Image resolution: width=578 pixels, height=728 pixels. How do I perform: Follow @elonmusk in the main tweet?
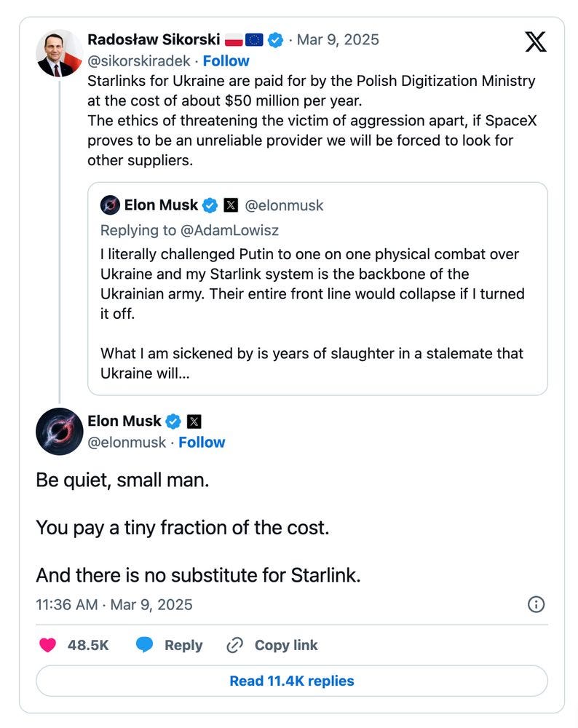tap(202, 443)
